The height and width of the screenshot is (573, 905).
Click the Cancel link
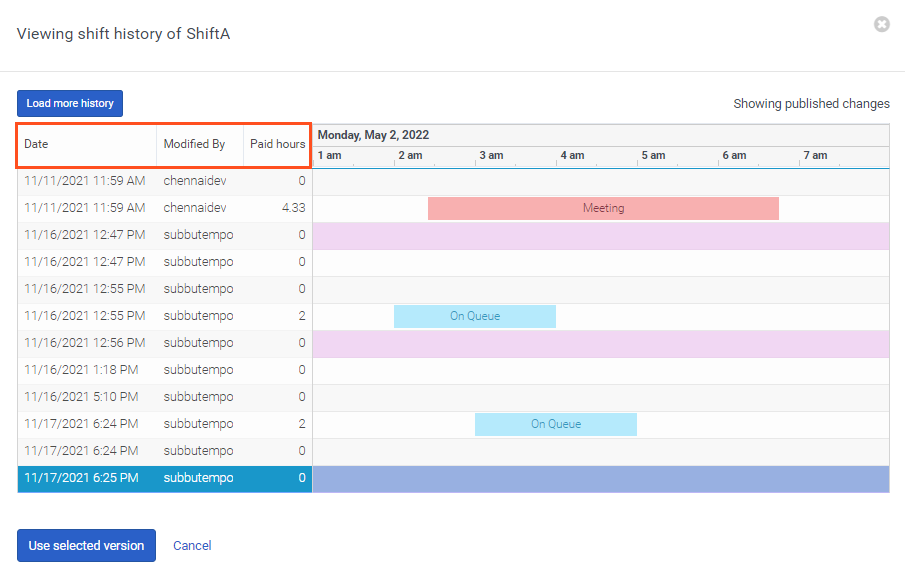192,545
